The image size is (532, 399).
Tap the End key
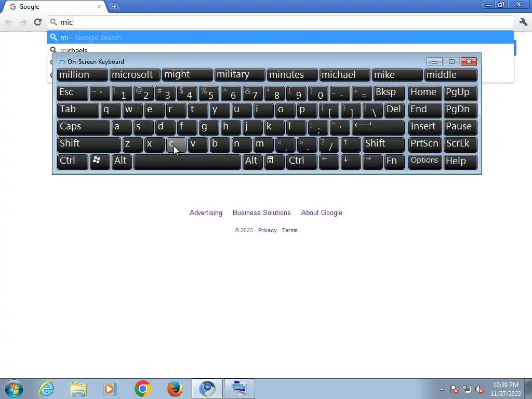click(x=425, y=111)
